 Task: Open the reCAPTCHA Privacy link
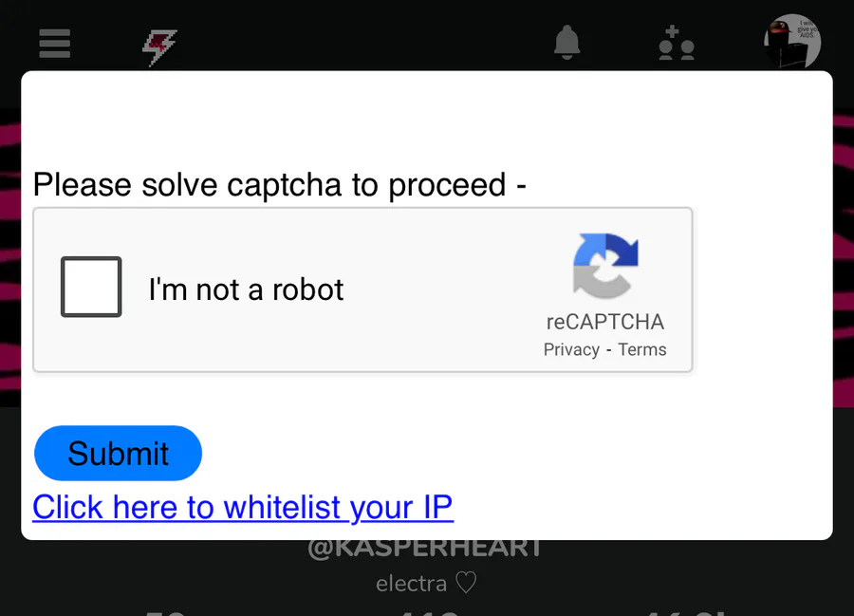571,349
